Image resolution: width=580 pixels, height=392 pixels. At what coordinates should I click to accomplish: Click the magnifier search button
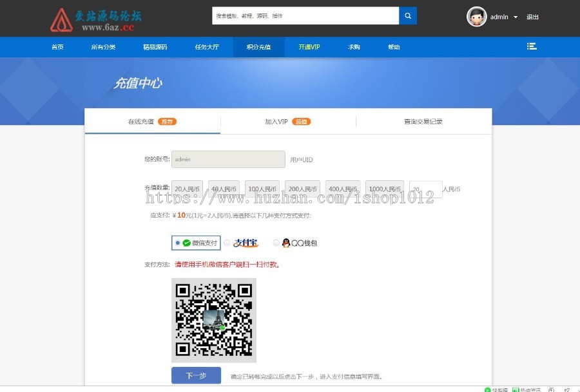408,16
